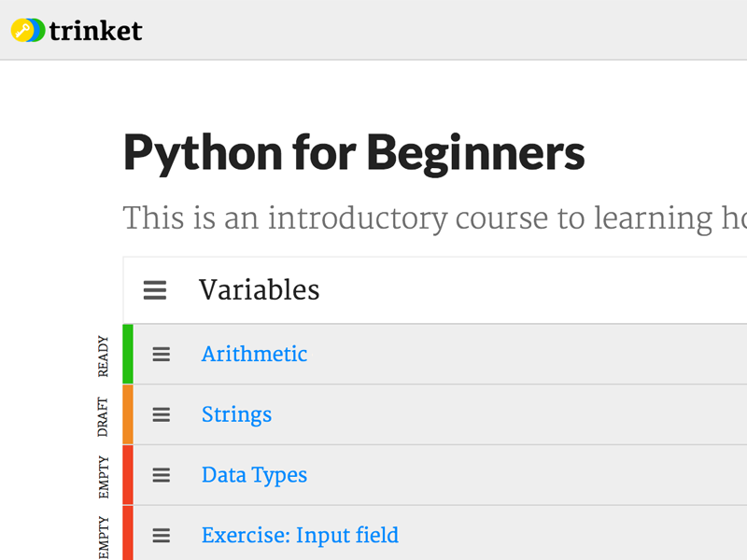Click the handle beside Exercise: Input field

[x=161, y=535]
